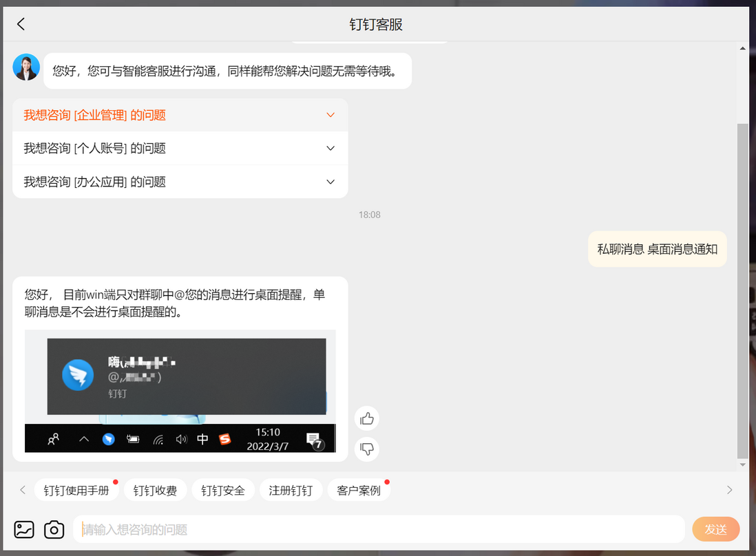
Task: Open the image upload icon
Action: (x=24, y=529)
